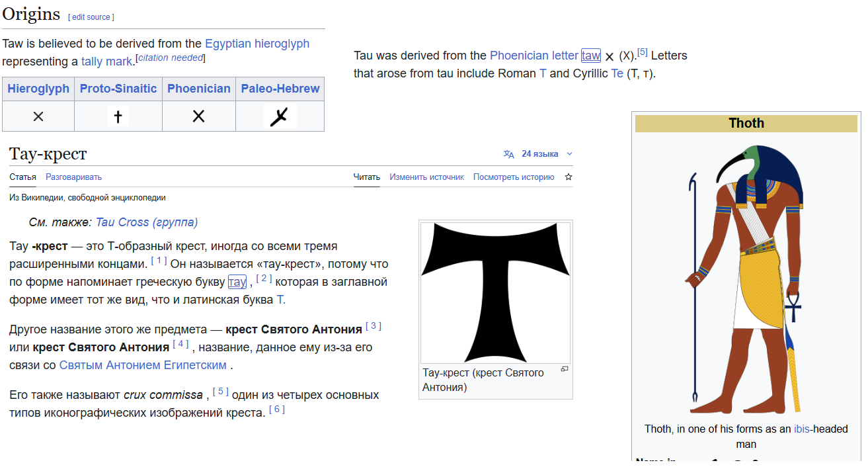The width and height of the screenshot is (868, 469).
Task: Expand the chevron next to 24 языка
Action: (569, 154)
